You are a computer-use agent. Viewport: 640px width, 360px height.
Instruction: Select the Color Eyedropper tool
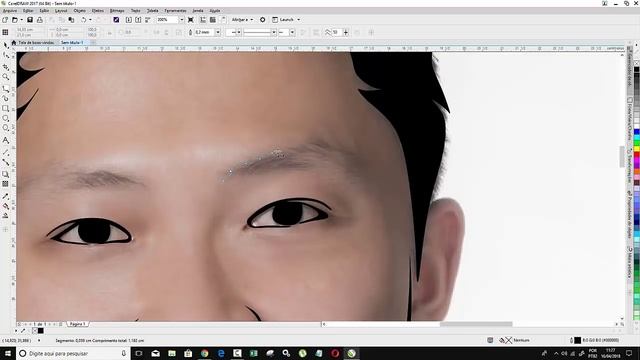click(x=6, y=196)
